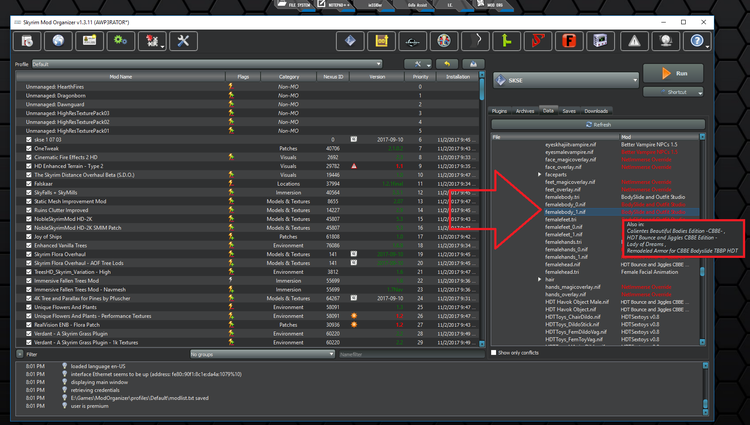The height and width of the screenshot is (425, 750).
Task: Open the SKSE executable dropdown
Action: point(565,80)
